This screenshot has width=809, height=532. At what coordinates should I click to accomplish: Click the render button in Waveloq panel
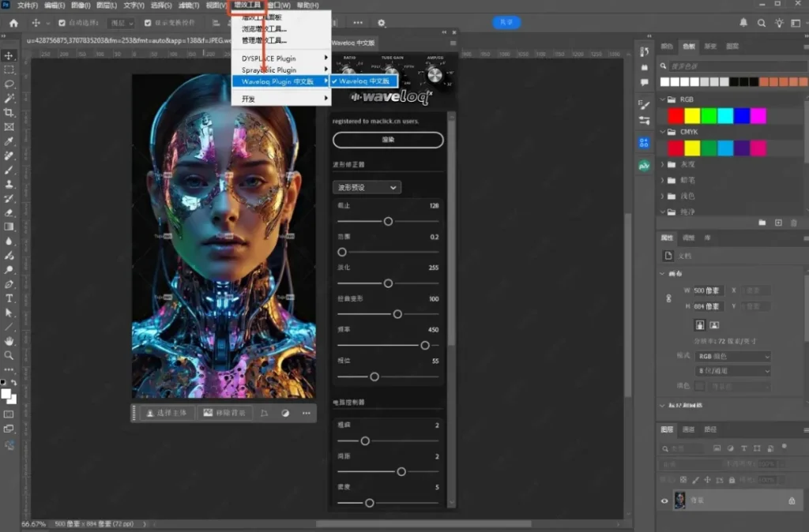(388, 140)
